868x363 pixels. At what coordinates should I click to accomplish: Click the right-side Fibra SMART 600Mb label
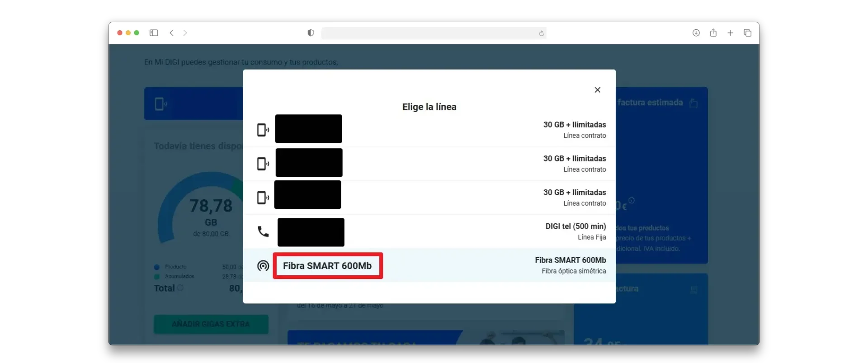(571, 260)
